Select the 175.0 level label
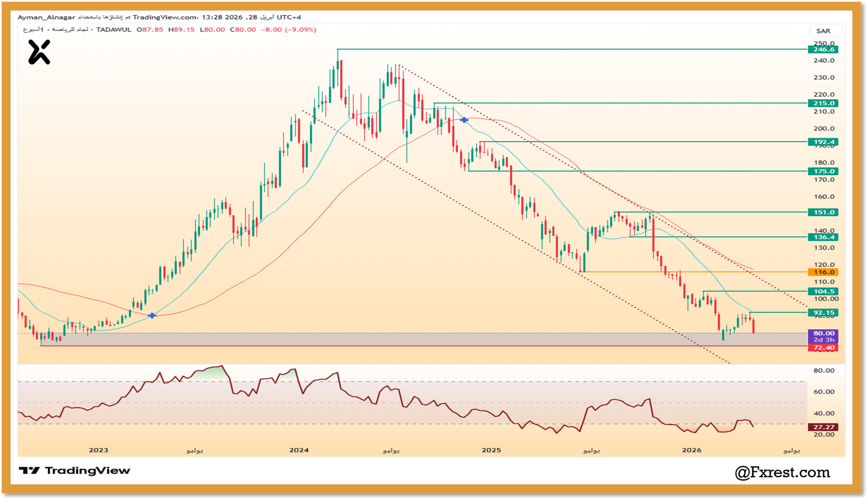This screenshot has width=868, height=500. click(824, 171)
